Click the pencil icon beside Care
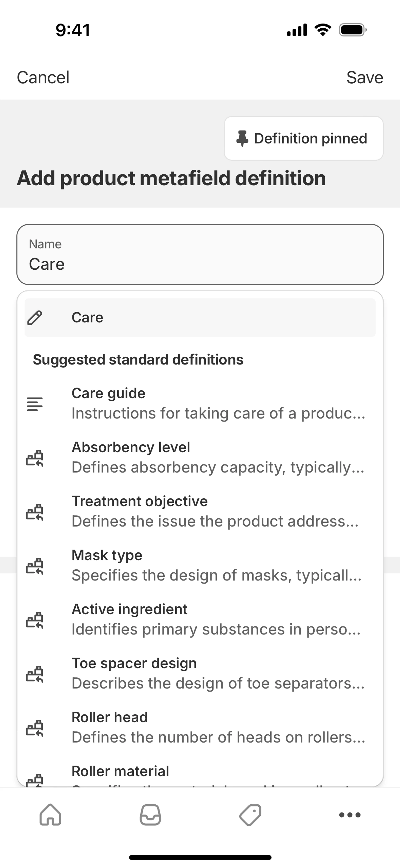 (35, 317)
